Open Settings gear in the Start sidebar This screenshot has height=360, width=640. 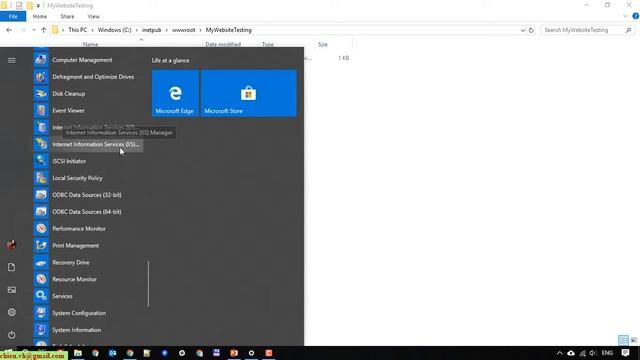pos(11,312)
